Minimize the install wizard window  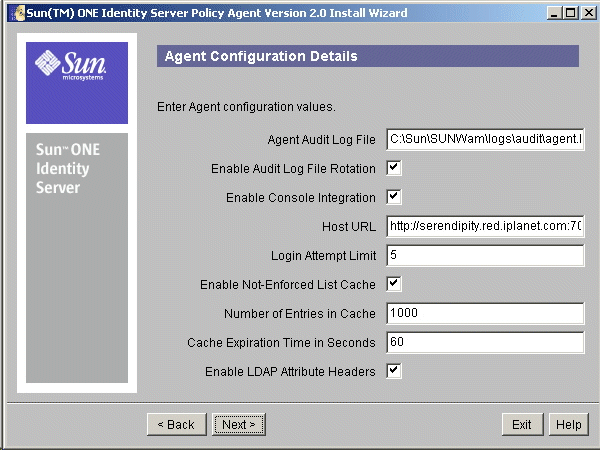click(553, 13)
